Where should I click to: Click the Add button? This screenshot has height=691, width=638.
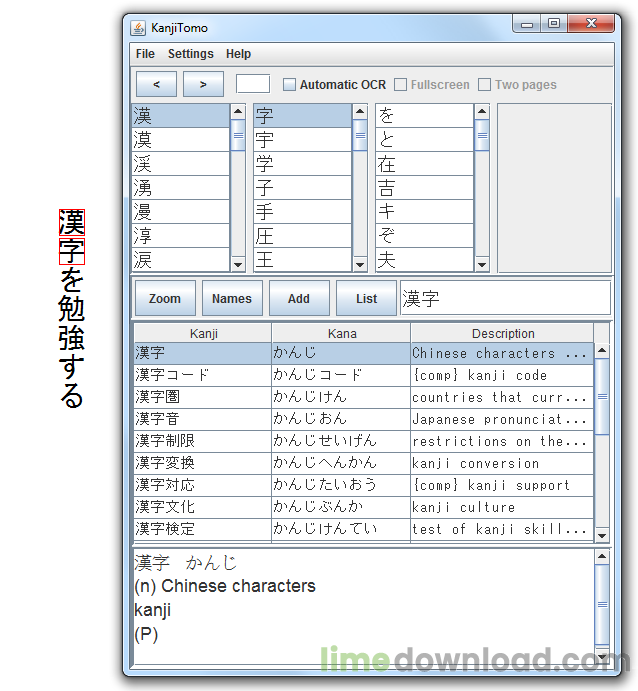[299, 298]
